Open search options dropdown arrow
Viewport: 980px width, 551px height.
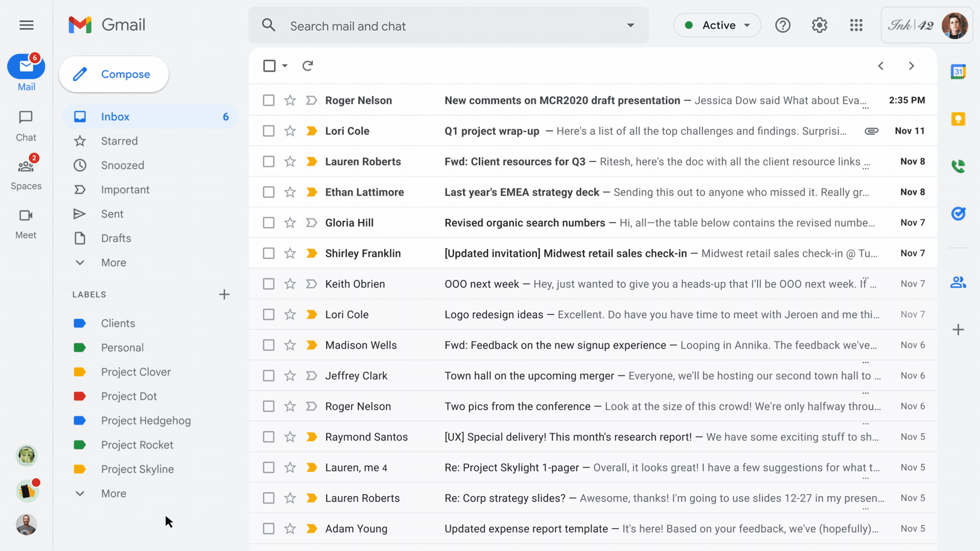pos(630,26)
